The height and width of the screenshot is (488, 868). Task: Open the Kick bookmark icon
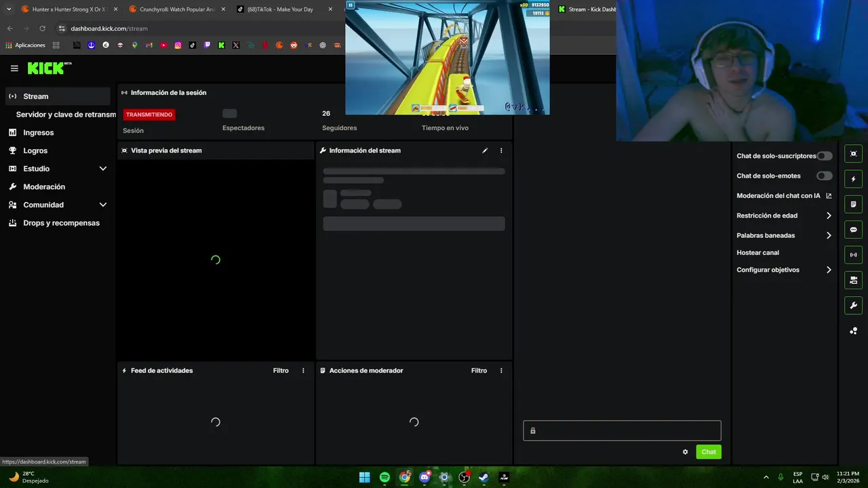pyautogui.click(x=221, y=45)
